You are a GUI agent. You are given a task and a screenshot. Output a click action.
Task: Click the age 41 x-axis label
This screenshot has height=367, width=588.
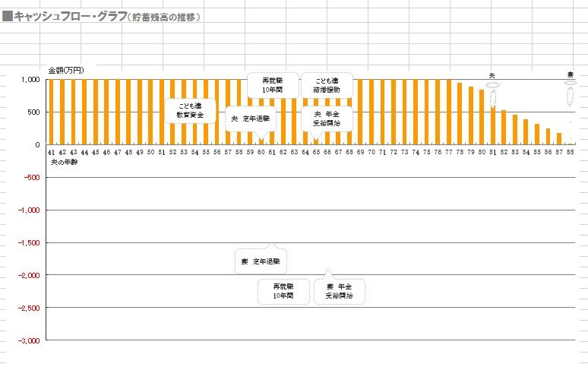52,153
